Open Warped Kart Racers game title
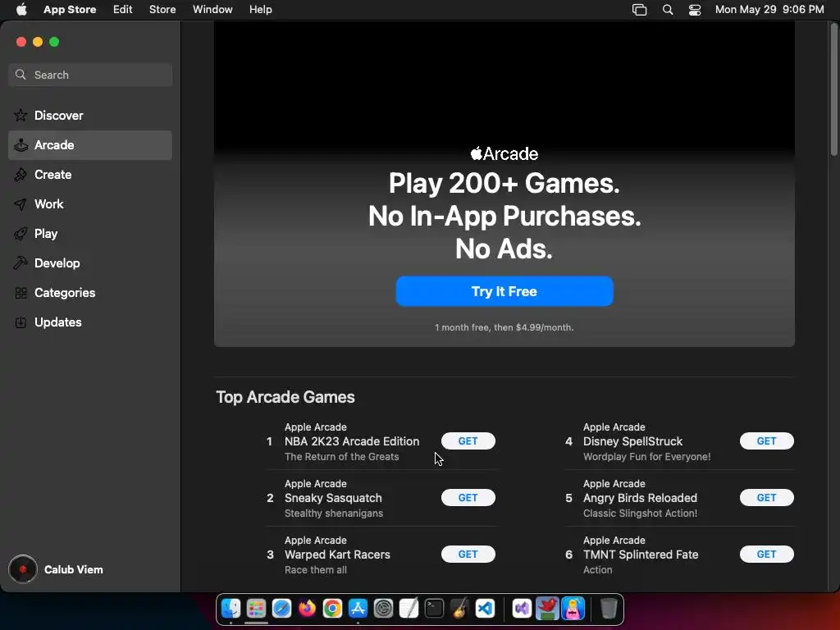Screen dimensions: 840x630 point(337,555)
